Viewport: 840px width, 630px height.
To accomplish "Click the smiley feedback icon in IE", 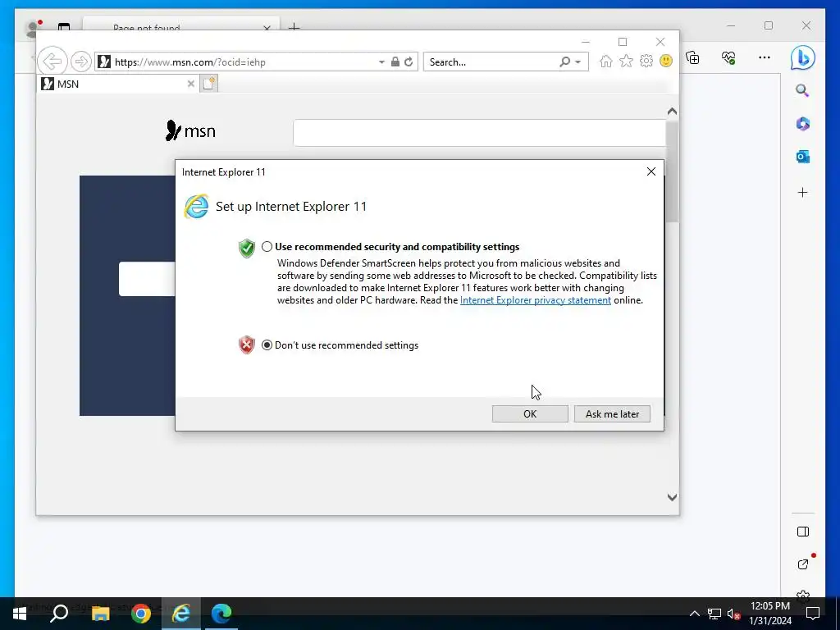I will coord(666,61).
